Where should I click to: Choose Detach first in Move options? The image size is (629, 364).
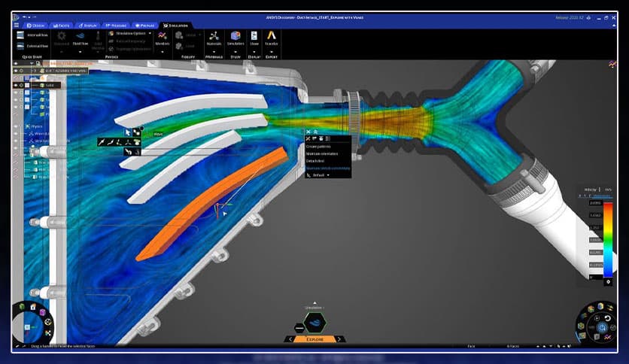pyautogui.click(x=315, y=161)
